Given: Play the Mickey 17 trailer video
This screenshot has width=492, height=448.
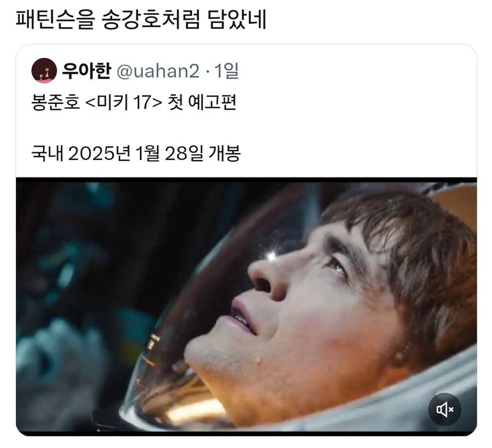Looking at the screenshot, I should coord(247,306).
